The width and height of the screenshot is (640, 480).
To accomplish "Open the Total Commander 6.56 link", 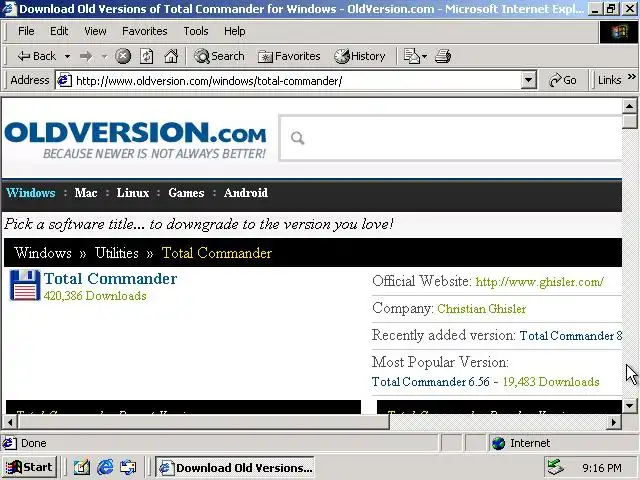I will 431,382.
